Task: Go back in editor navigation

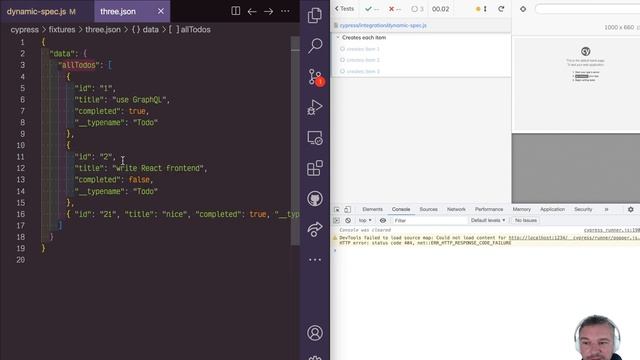Action: point(252,11)
